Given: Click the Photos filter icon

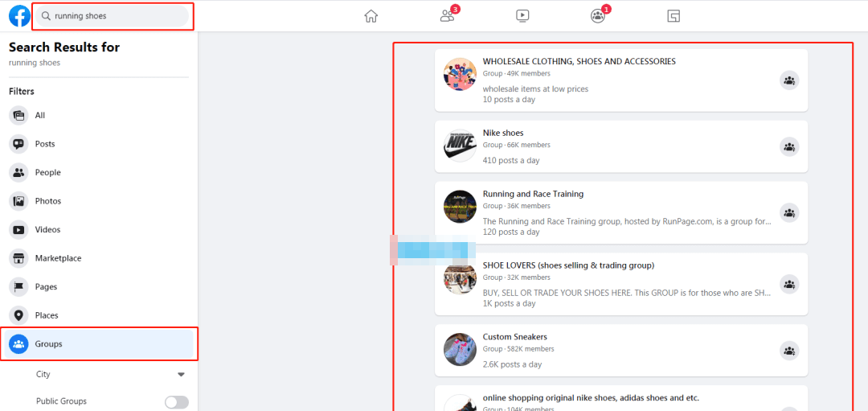Looking at the screenshot, I should 18,201.
